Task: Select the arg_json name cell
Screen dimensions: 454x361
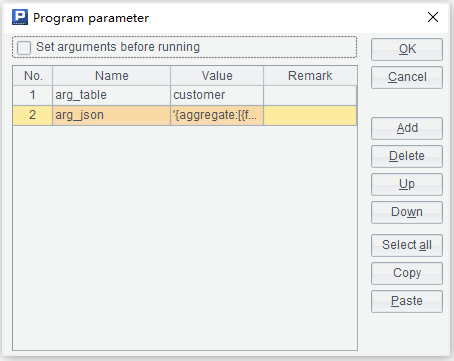Action: (x=111, y=115)
